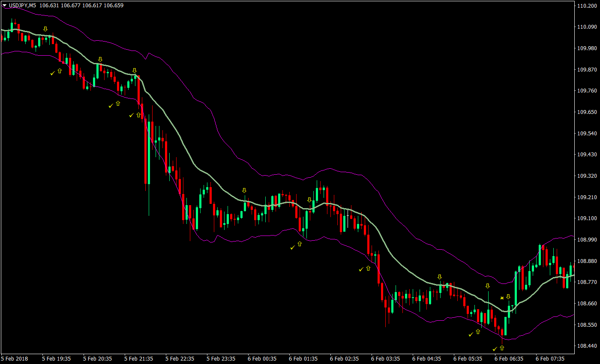Click the down-arrow signal above 5 Feb 20:35 candles
This screenshot has width=600, height=364.
(100, 60)
